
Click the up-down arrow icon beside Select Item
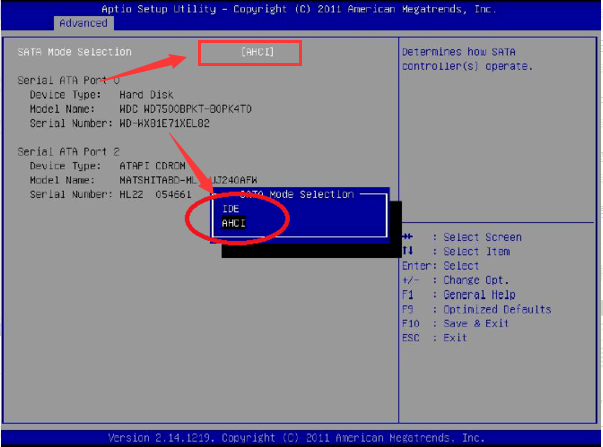coord(408,251)
